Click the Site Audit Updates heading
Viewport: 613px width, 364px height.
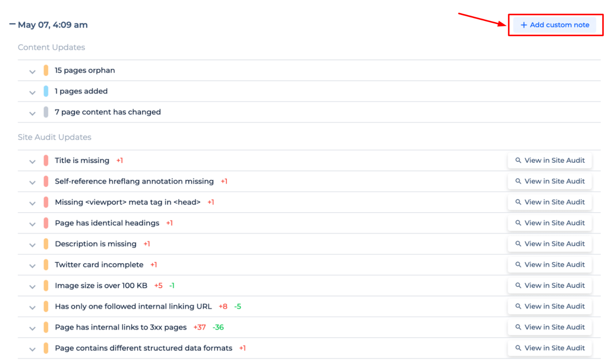pos(55,137)
